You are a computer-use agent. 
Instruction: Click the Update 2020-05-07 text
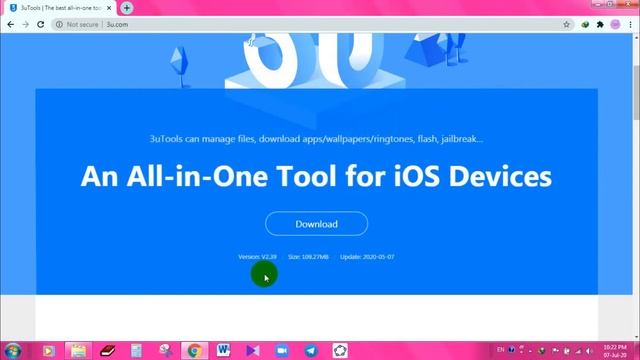[367, 257]
